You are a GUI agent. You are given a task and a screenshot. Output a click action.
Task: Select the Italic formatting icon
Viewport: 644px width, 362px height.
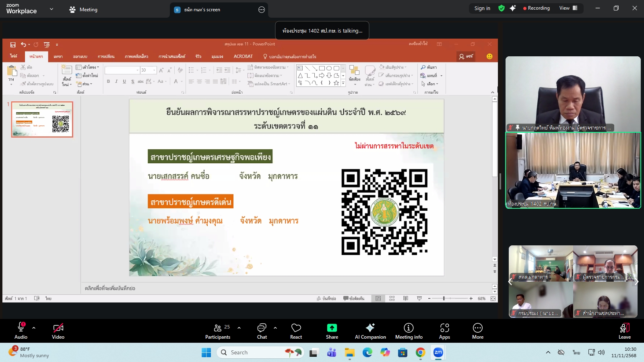point(116,82)
